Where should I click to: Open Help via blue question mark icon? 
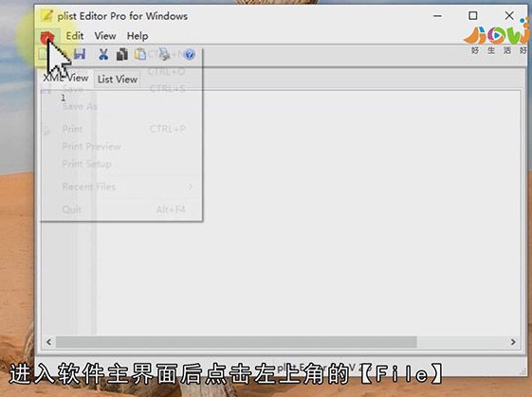[190, 54]
